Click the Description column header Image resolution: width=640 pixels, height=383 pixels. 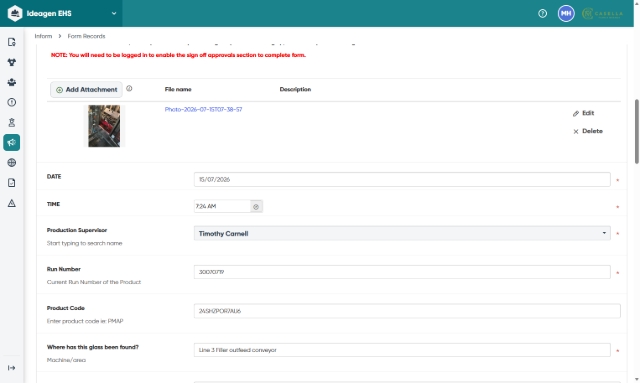pyautogui.click(x=295, y=89)
